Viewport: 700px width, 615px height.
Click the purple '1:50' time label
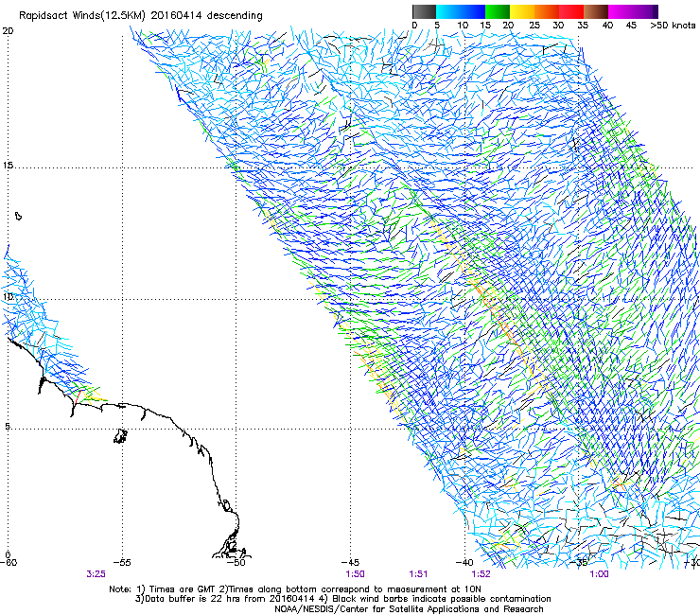(x=355, y=574)
